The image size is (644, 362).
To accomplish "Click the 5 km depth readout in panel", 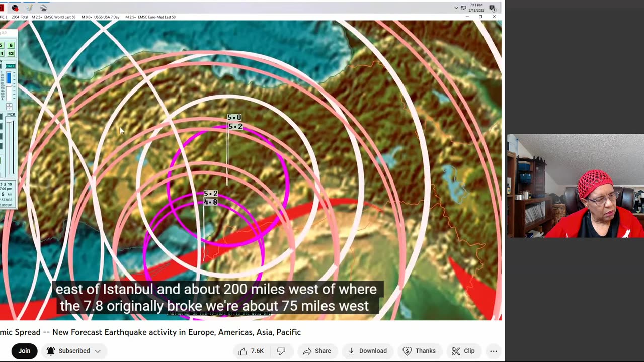I will coord(6,194).
